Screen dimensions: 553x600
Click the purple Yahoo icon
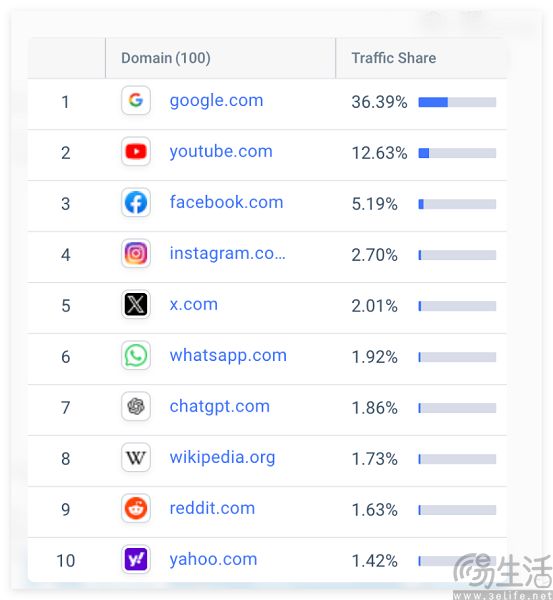click(136, 559)
